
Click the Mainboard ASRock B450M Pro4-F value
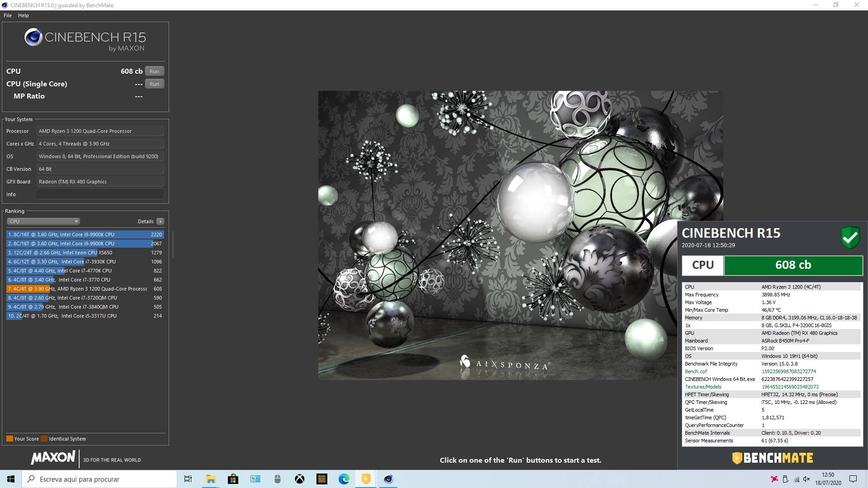pos(785,341)
